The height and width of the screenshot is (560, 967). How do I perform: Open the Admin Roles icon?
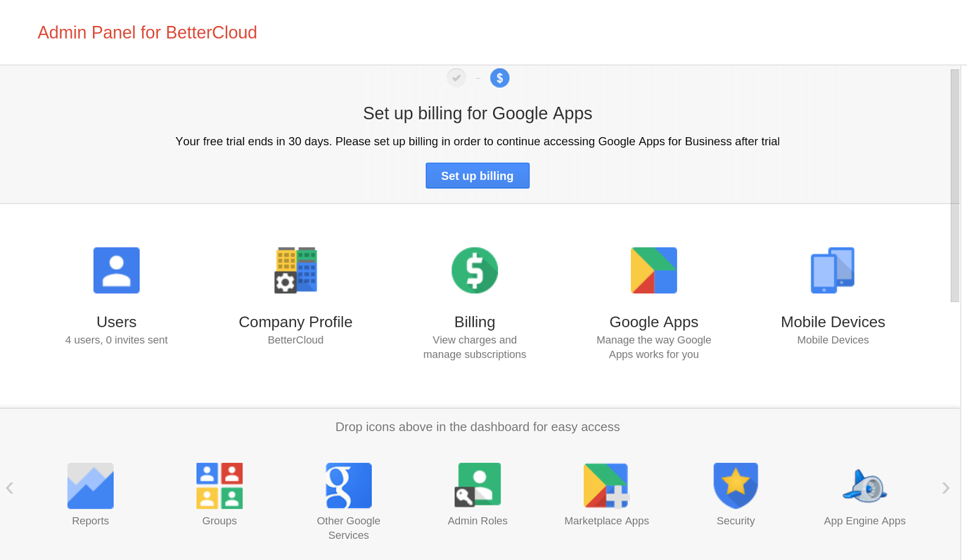(x=477, y=486)
